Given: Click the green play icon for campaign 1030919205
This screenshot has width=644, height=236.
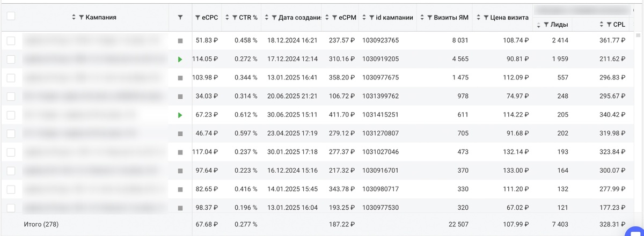Looking at the screenshot, I should click(180, 60).
